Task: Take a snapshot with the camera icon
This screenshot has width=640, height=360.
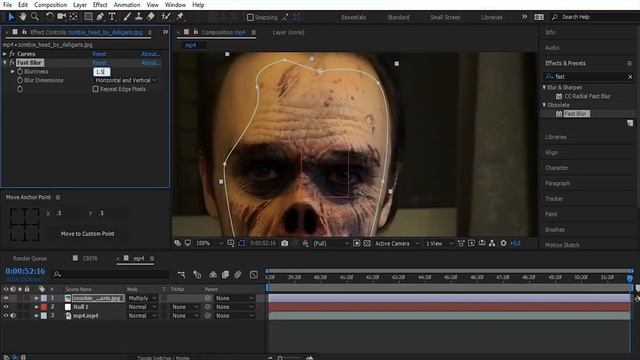Action: pyautogui.click(x=284, y=243)
